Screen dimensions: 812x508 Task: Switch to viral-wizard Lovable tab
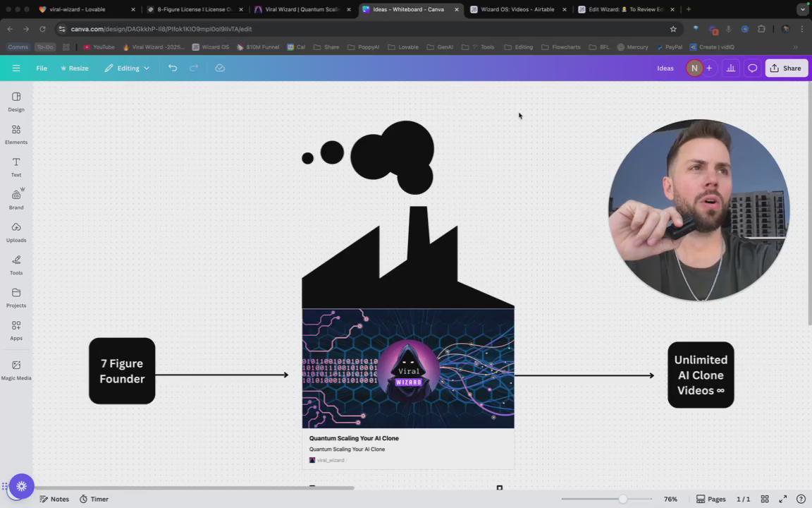(85, 9)
